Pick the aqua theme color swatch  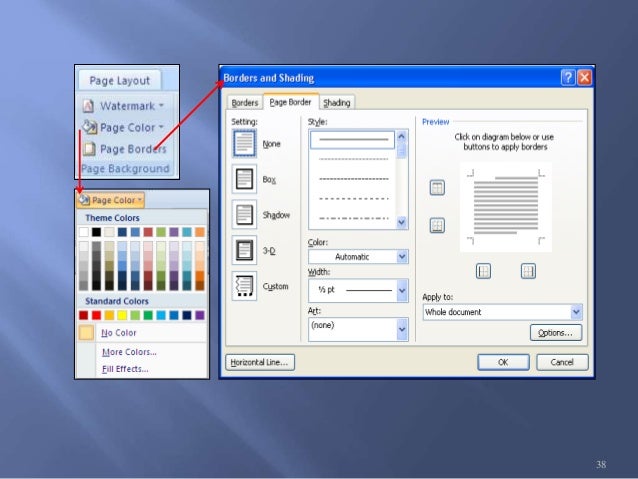click(x=187, y=232)
